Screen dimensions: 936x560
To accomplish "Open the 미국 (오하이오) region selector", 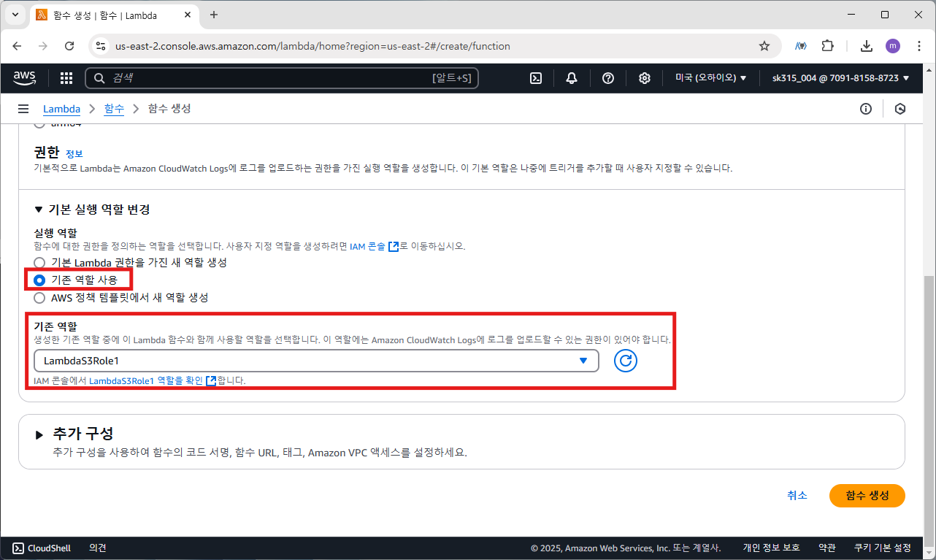I will click(x=710, y=78).
